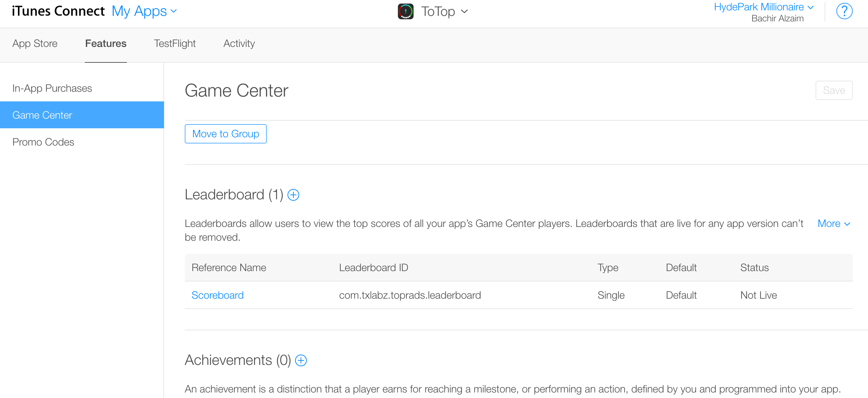Open the My Apps dropdown
868x398 pixels.
144,11
